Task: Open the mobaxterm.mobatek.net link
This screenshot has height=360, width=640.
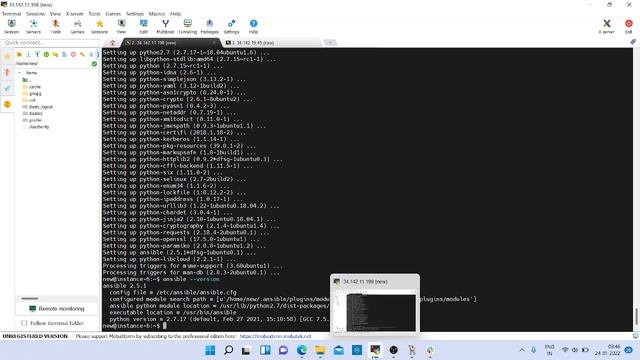Action: (x=275, y=336)
